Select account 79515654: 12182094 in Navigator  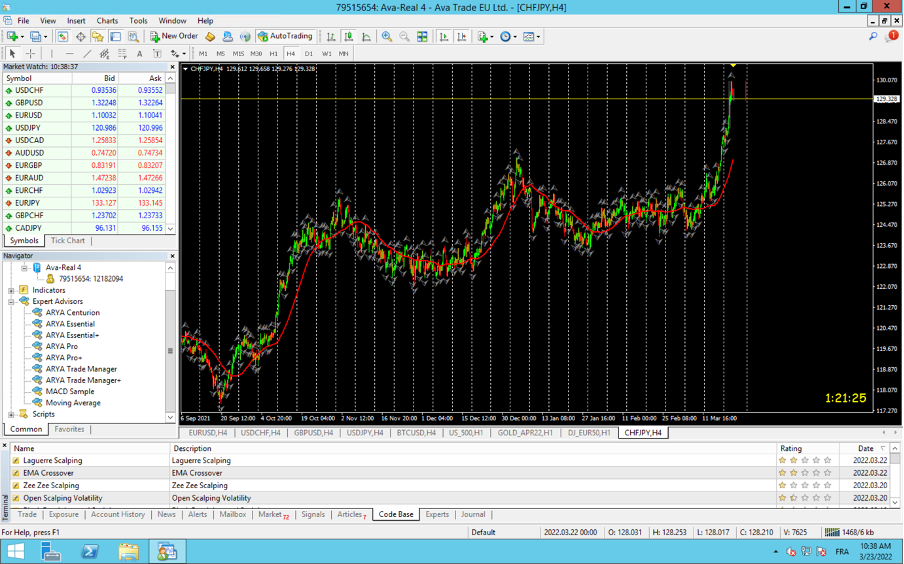91,279
